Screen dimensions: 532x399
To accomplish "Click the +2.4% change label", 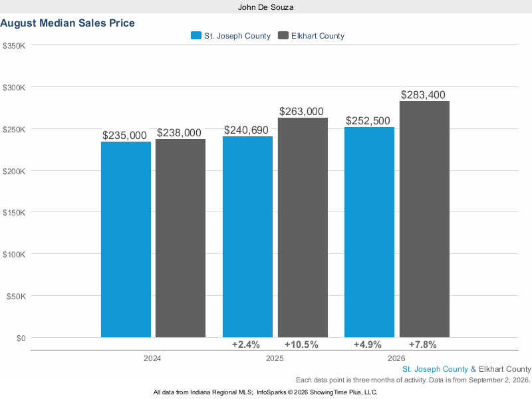I will [x=246, y=344].
